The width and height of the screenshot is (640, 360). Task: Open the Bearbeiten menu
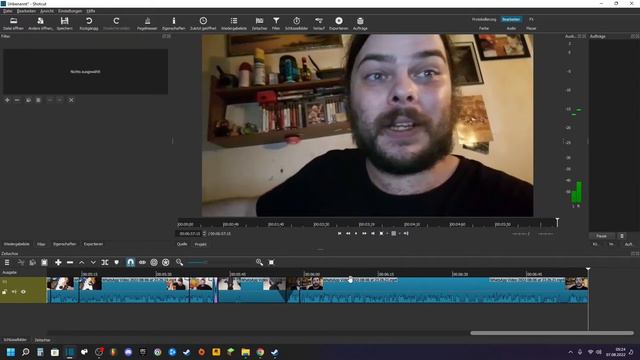coord(26,11)
